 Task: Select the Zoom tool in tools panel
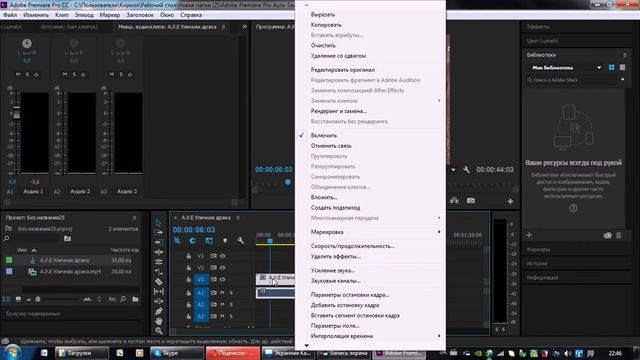(x=159, y=331)
